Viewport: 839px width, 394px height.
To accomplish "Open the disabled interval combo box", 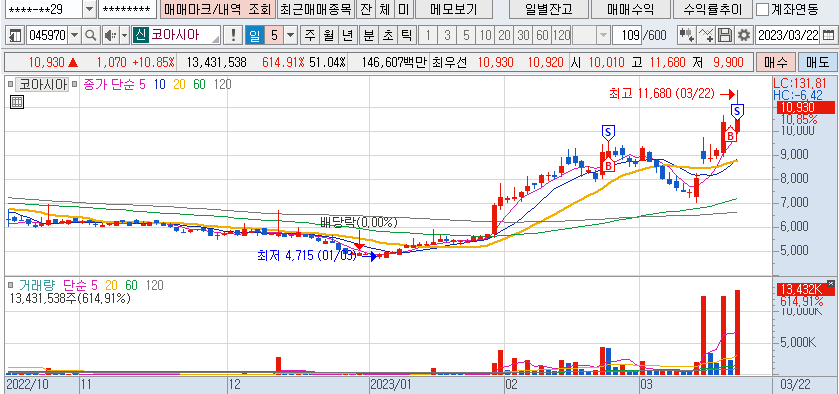I will (x=591, y=36).
